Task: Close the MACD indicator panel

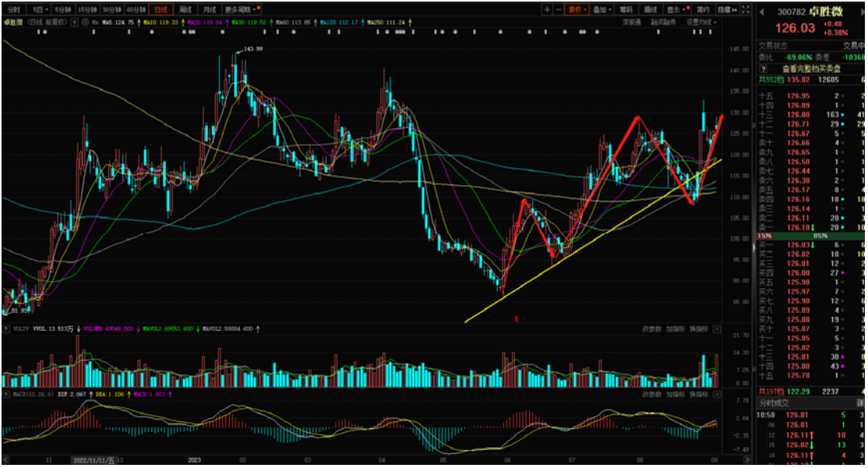Action: click(x=717, y=395)
